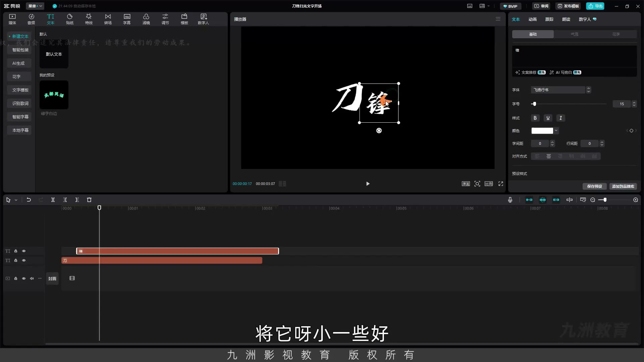The height and width of the screenshot is (362, 644).
Task: Click the microphone record voiceover icon
Action: [510, 200]
